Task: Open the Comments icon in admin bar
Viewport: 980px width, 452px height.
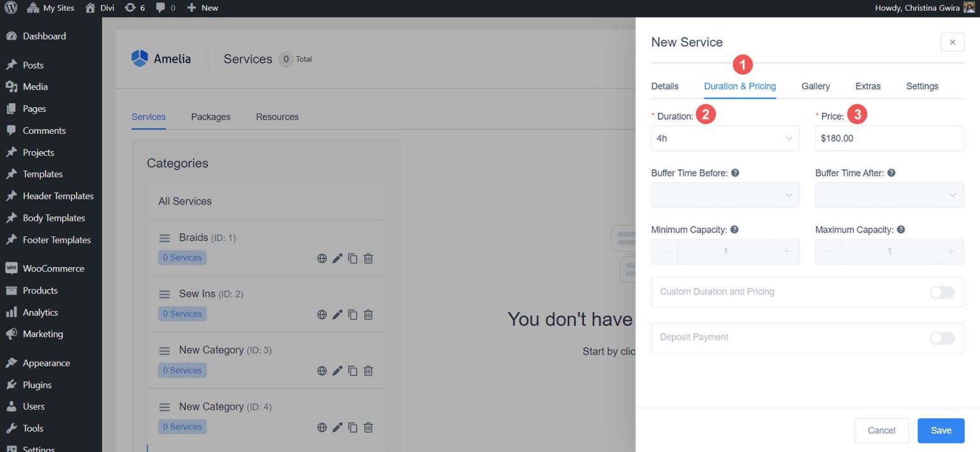Action: pos(161,8)
